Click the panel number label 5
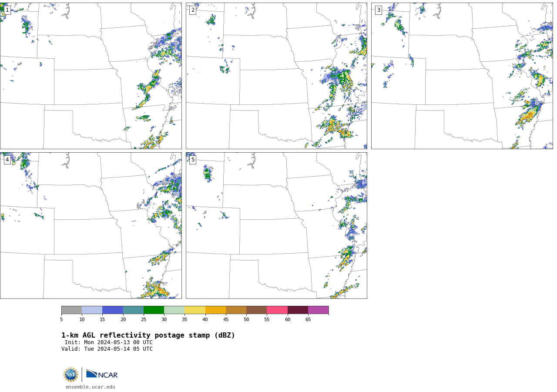 click(193, 160)
